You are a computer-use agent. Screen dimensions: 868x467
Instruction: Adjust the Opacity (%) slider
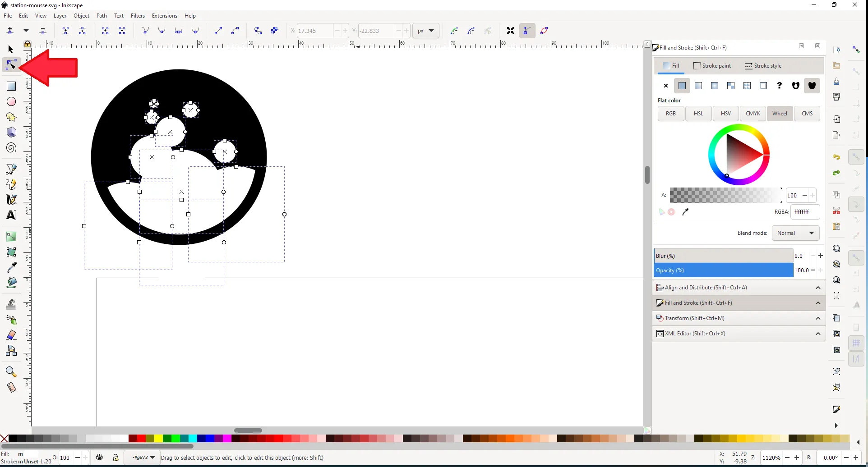[723, 270]
